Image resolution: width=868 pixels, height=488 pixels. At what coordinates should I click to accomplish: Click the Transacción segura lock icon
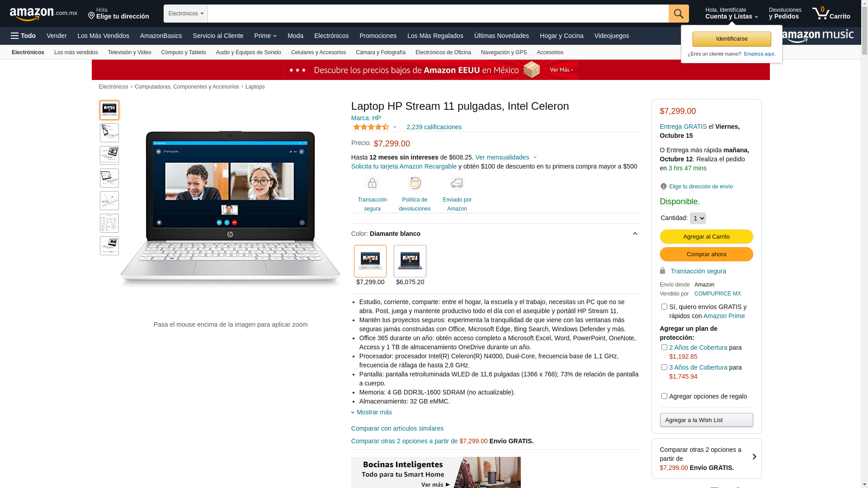pos(372,183)
